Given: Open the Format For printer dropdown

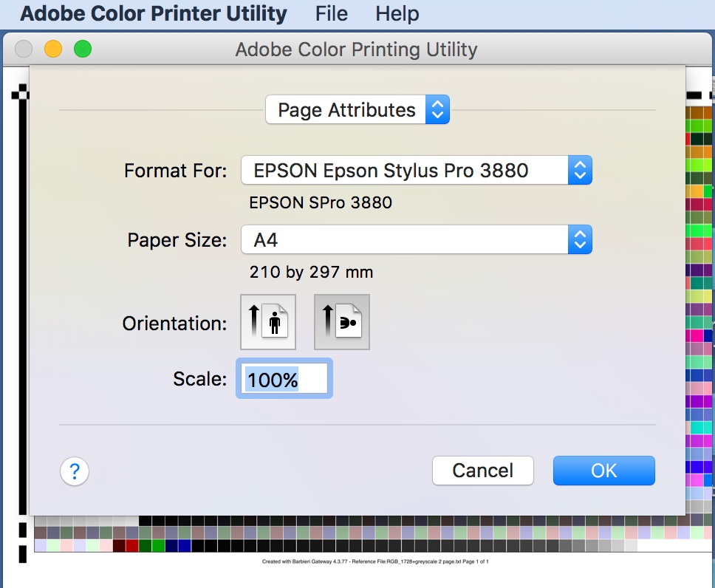Looking at the screenshot, I should 417,170.
